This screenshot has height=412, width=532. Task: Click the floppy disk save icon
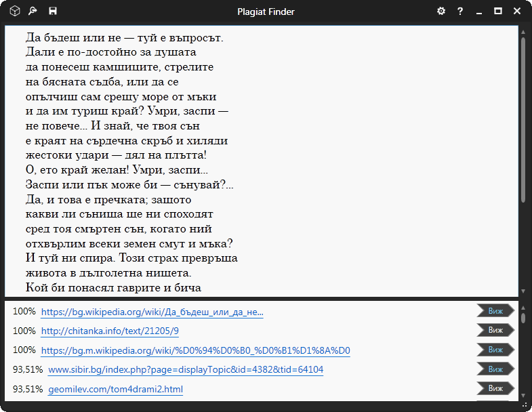53,11
